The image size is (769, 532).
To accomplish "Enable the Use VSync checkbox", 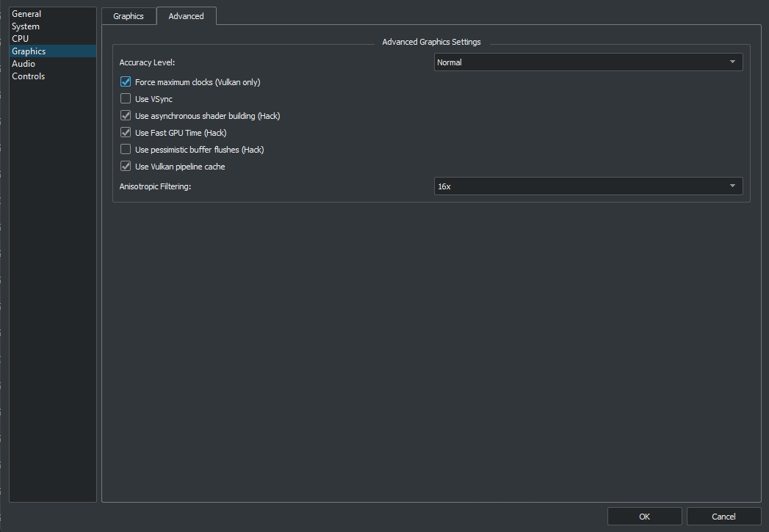I will [x=126, y=99].
